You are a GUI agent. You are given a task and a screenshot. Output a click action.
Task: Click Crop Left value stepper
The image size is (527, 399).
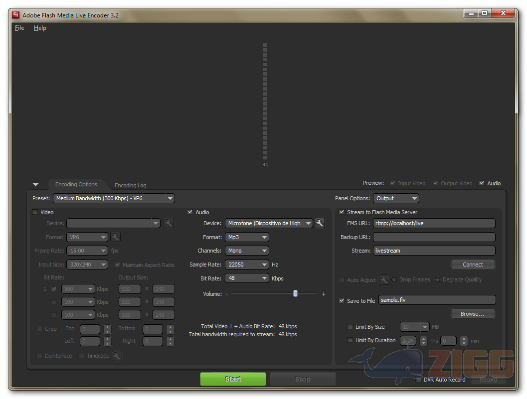pos(107,342)
